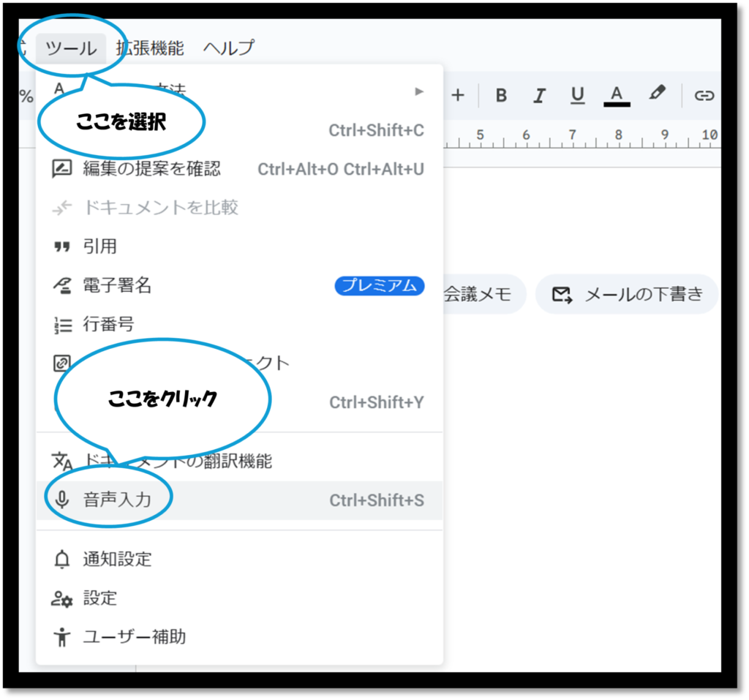Open 通知設定 with bell icon

pyautogui.click(x=117, y=560)
